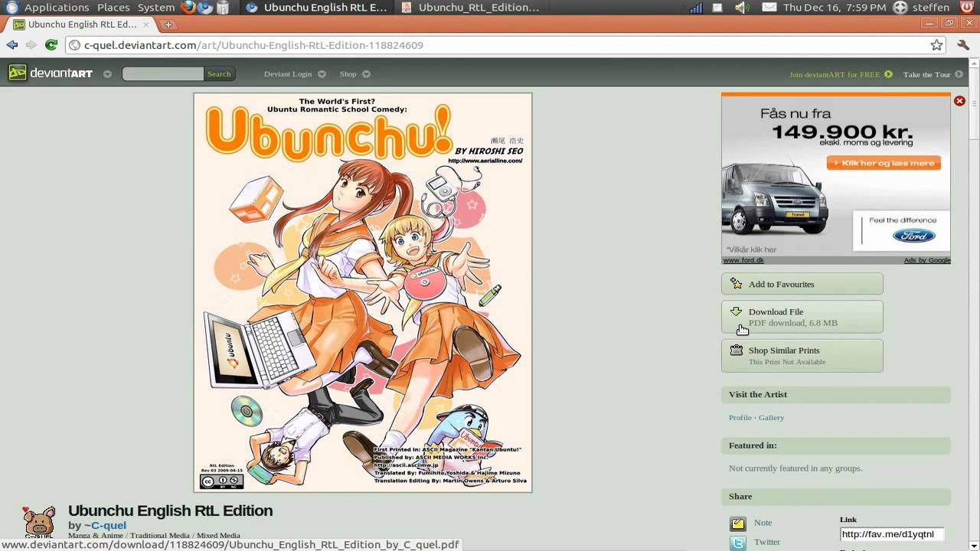Open the Applications menu
Viewport: 980px width, 551px height.
(57, 8)
